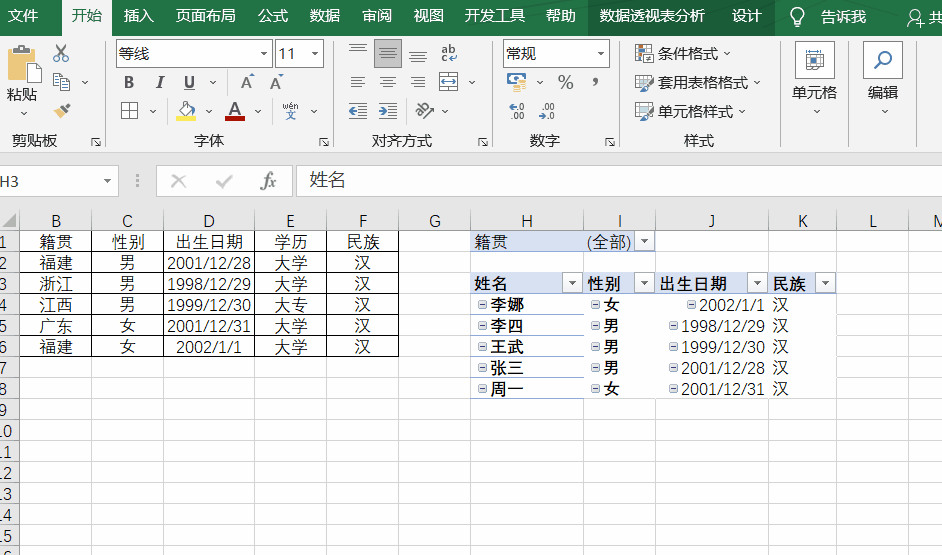Click the Cut scissors icon
The width and height of the screenshot is (942, 555).
[61, 53]
